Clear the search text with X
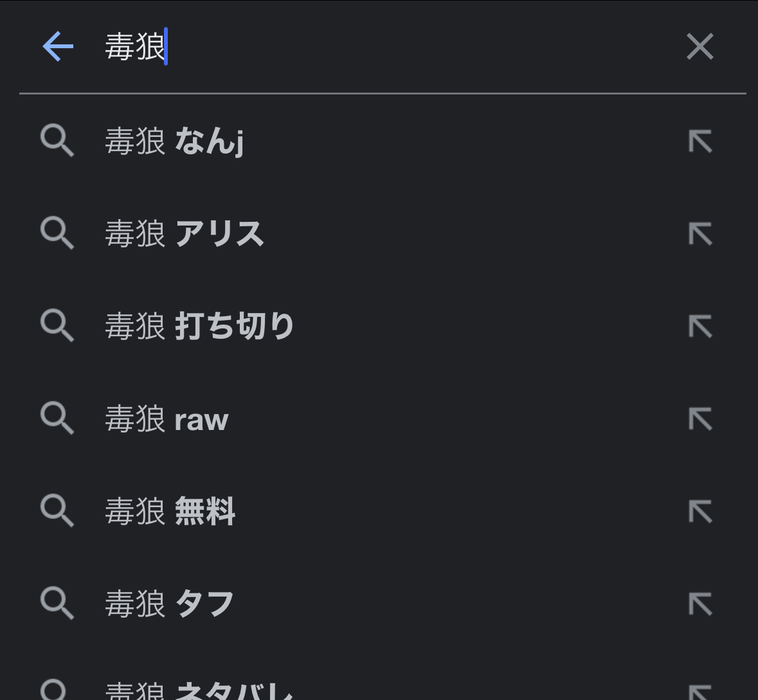The width and height of the screenshot is (758, 700). click(699, 47)
